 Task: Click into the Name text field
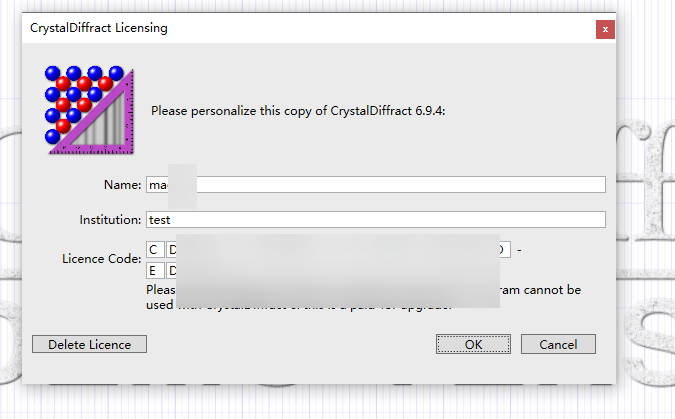(375, 185)
